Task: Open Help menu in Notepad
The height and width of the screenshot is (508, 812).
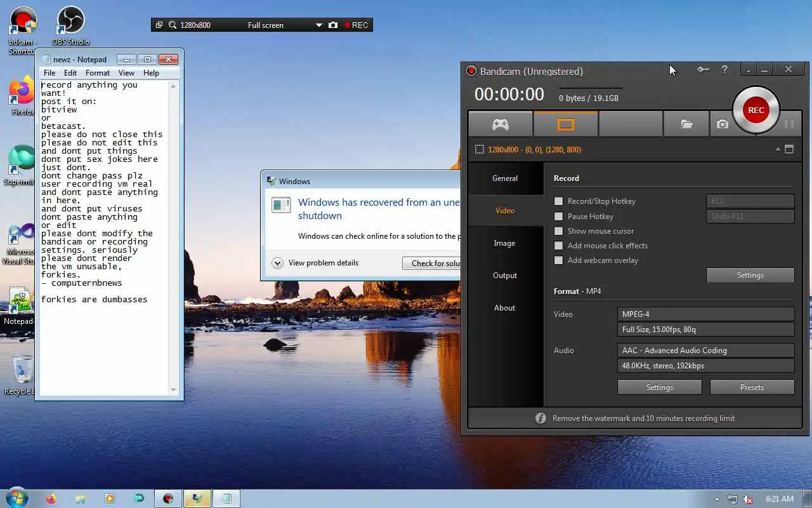Action: click(x=151, y=73)
